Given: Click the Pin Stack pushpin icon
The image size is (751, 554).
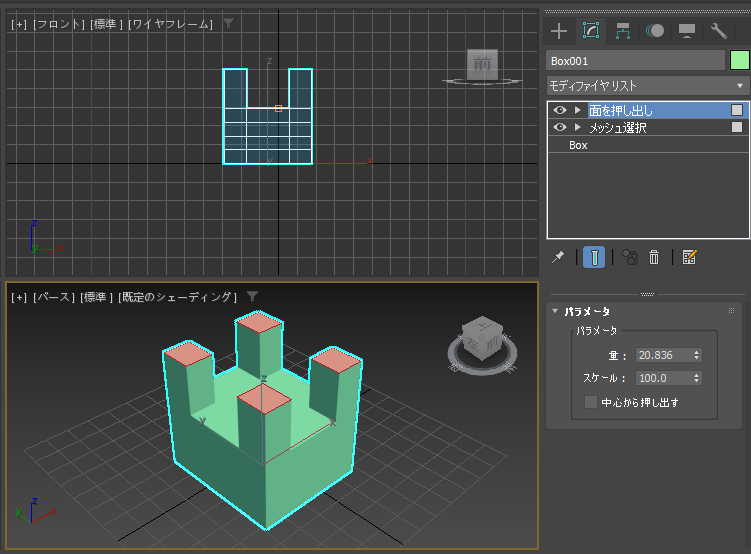Looking at the screenshot, I should click(x=559, y=257).
